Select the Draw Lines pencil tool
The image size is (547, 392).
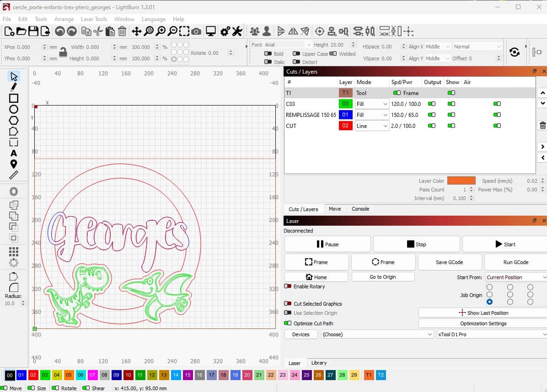[x=13, y=87]
